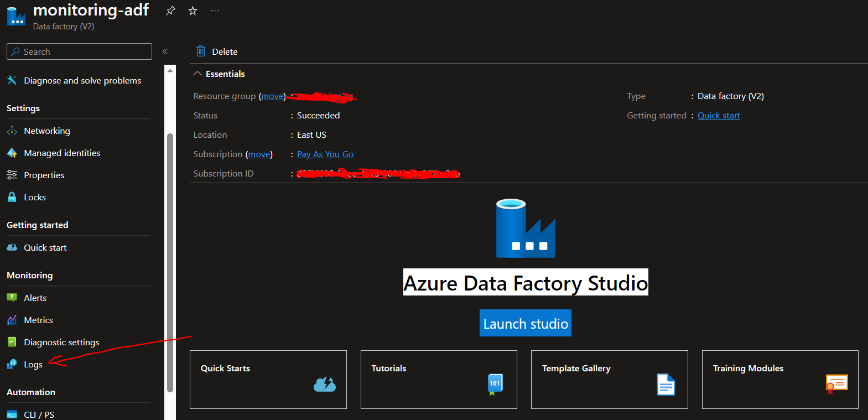Click the Succeeded status value
This screenshot has height=420, width=868.
(x=319, y=116)
